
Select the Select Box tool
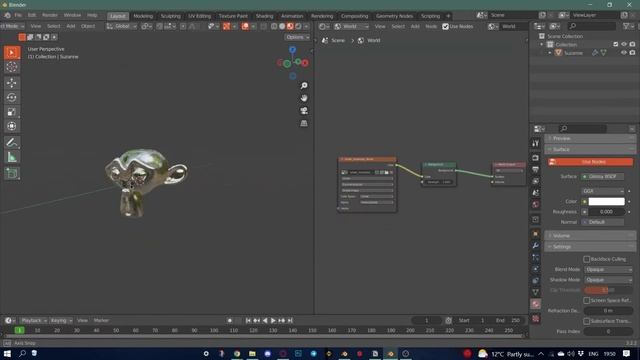[x=12, y=53]
